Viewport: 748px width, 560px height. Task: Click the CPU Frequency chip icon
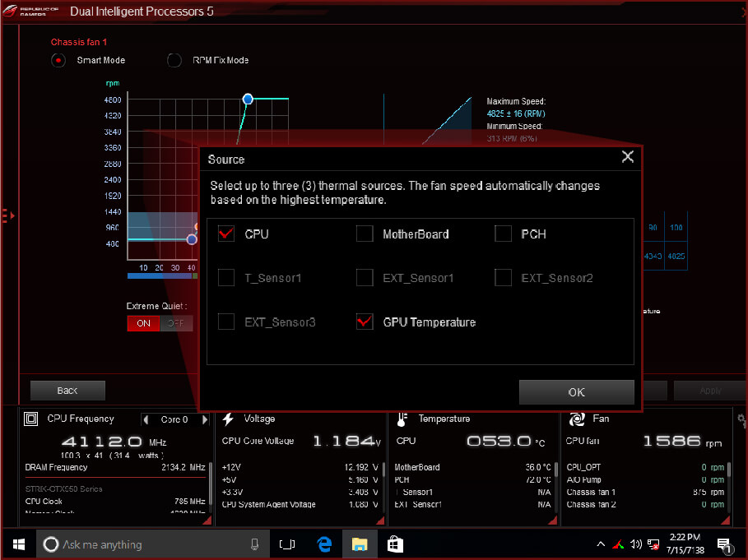[31, 419]
